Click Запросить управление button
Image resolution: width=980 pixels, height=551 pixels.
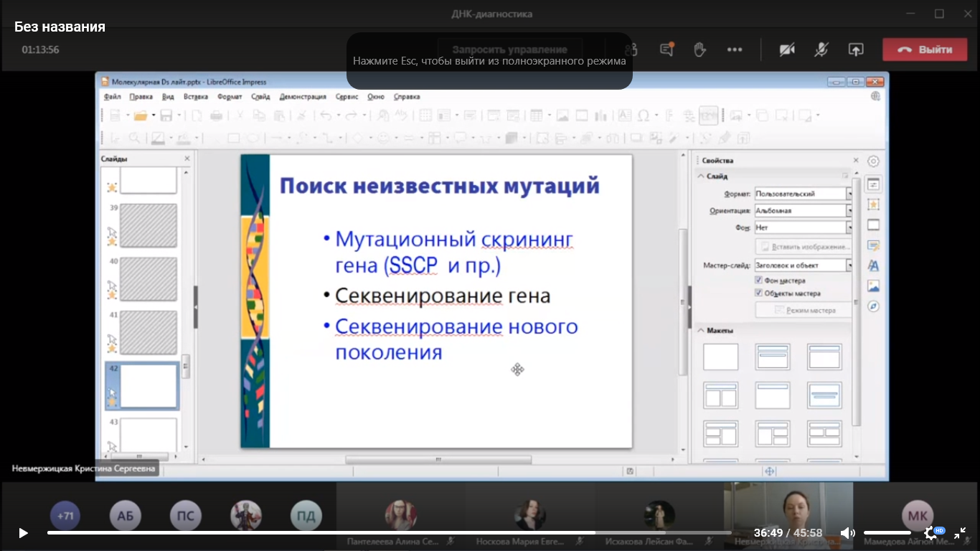click(509, 50)
